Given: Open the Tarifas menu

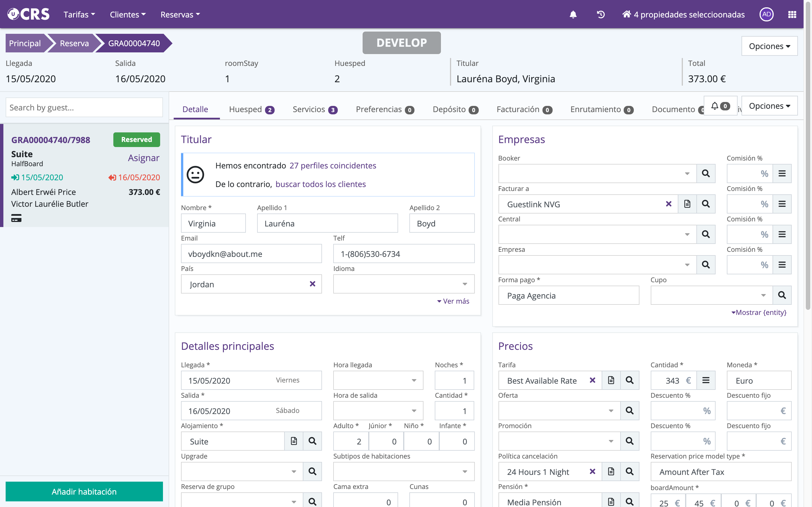Looking at the screenshot, I should click(79, 14).
